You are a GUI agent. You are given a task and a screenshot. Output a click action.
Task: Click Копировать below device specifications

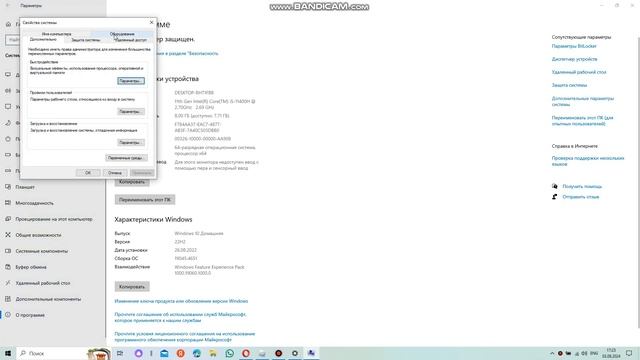click(x=132, y=182)
